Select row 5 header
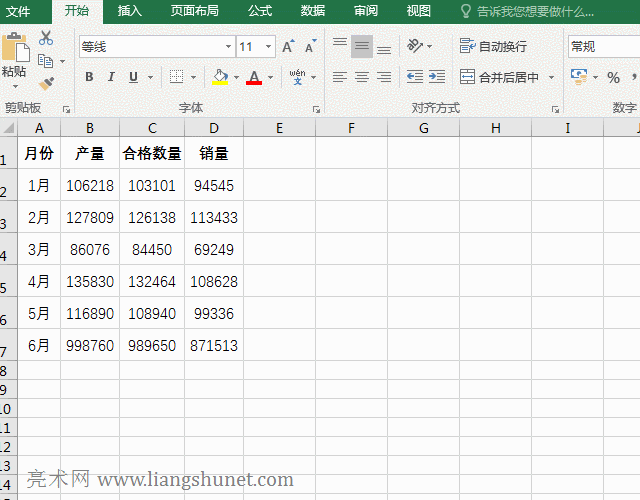Screen dimensions: 640x500 [8, 281]
